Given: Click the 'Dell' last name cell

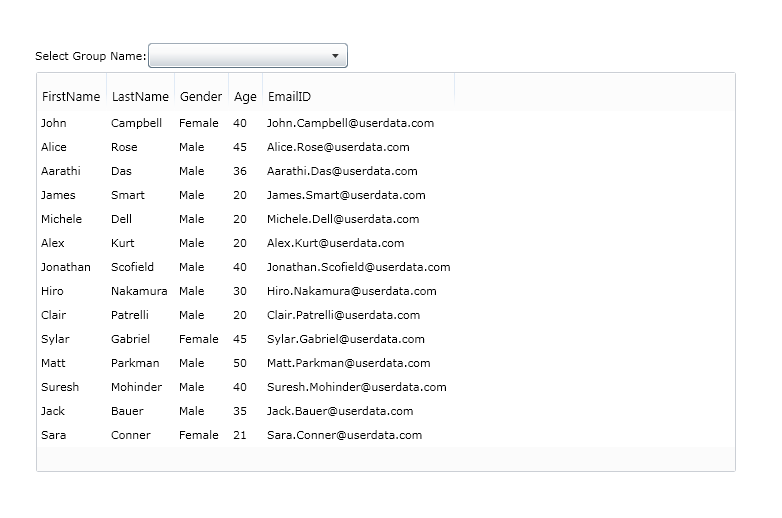Looking at the screenshot, I should click(121, 219).
